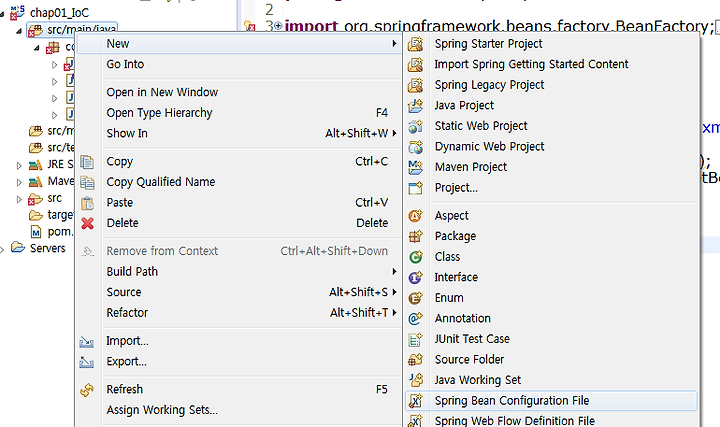Open the Show In submenu arrow

[x=394, y=133]
